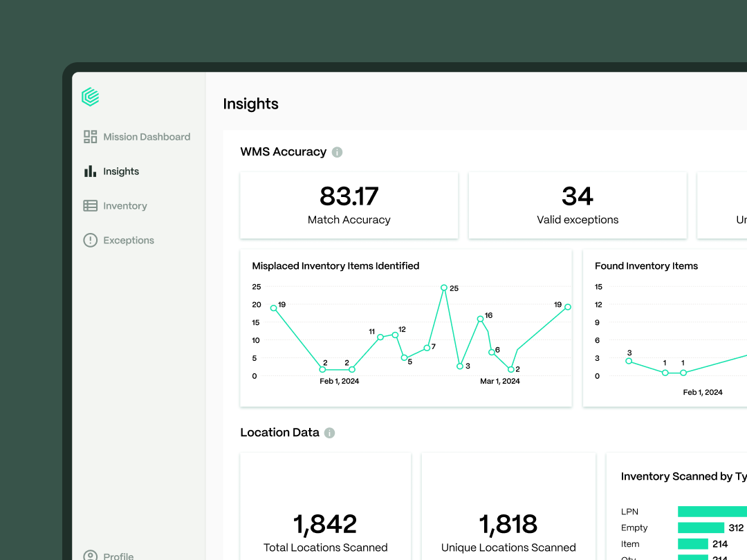Click the Insights bar chart icon

pyautogui.click(x=90, y=171)
